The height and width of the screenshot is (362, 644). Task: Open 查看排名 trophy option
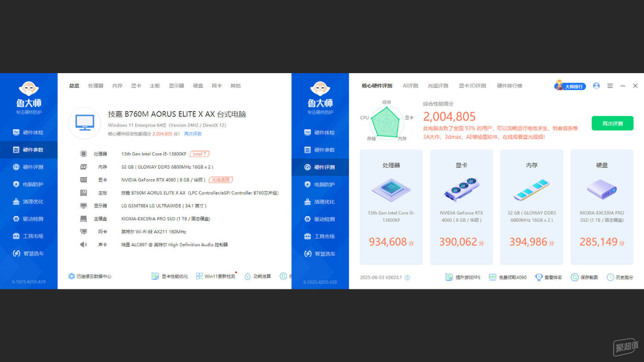pos(548,277)
